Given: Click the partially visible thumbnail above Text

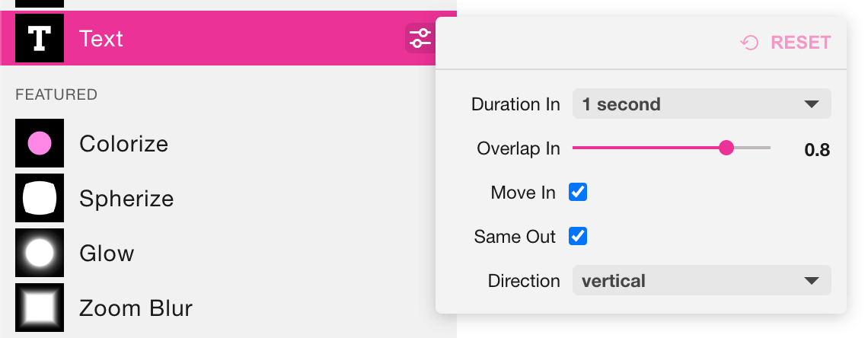Looking at the screenshot, I should [x=40, y=3].
